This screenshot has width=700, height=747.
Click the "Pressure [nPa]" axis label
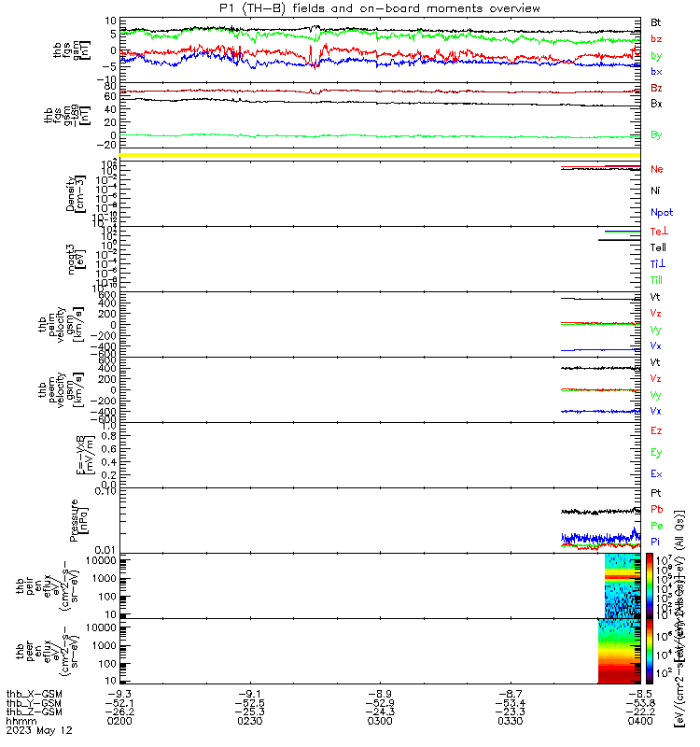[x=78, y=520]
